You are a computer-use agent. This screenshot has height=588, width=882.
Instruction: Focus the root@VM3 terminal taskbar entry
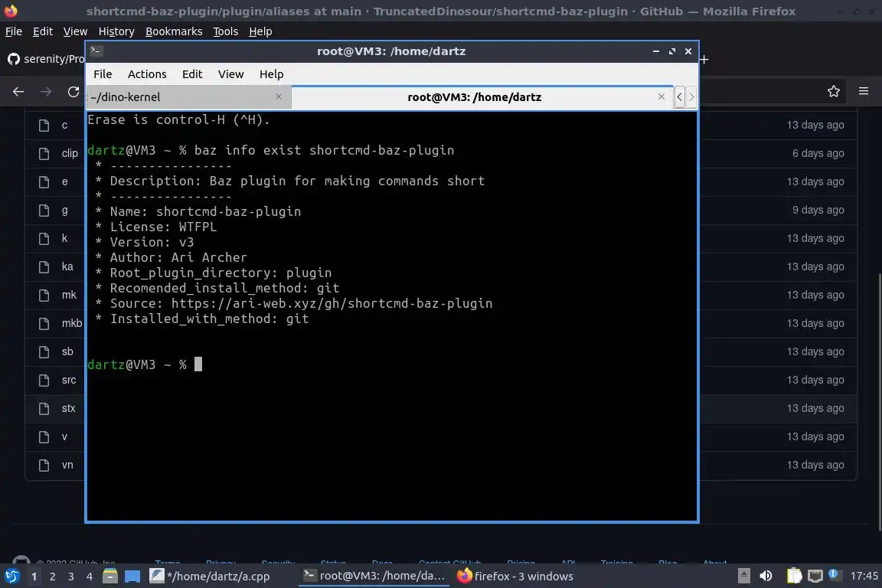(374, 577)
